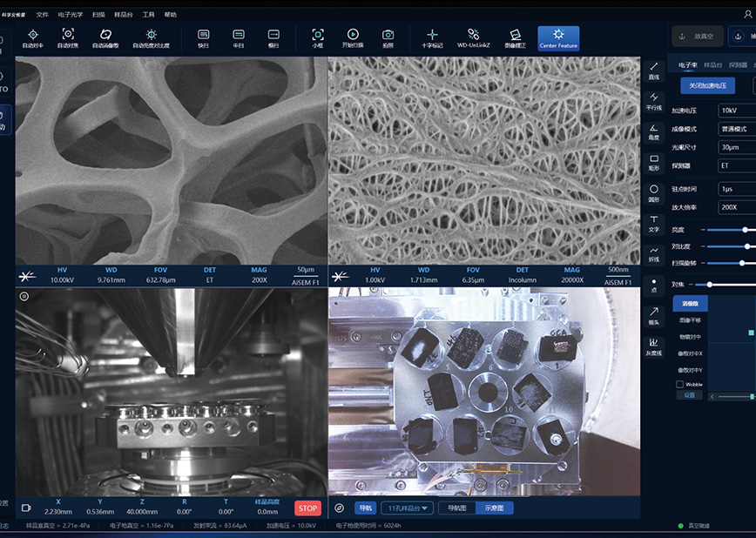Image resolution: width=756 pixels, height=538 pixels.
Task: Open the 电子光学 menu
Action: (x=71, y=15)
